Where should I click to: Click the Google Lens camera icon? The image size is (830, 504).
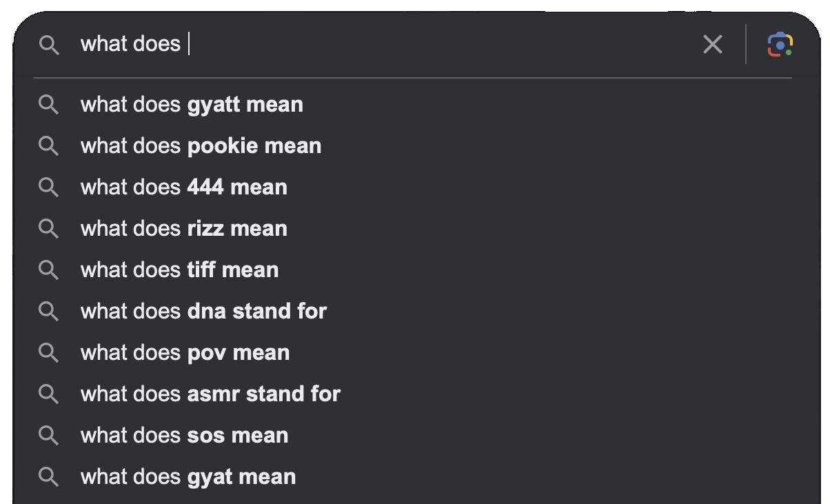(x=780, y=45)
